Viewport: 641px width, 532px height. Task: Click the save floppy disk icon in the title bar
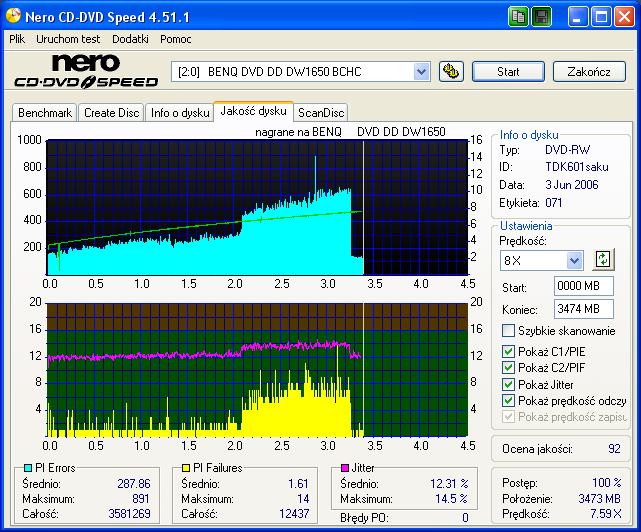(x=542, y=17)
